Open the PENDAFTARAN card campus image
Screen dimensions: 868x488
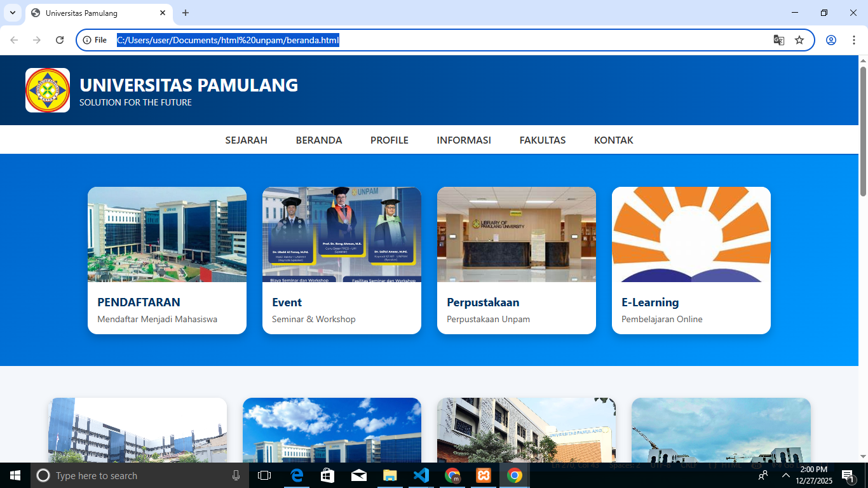[167, 234]
